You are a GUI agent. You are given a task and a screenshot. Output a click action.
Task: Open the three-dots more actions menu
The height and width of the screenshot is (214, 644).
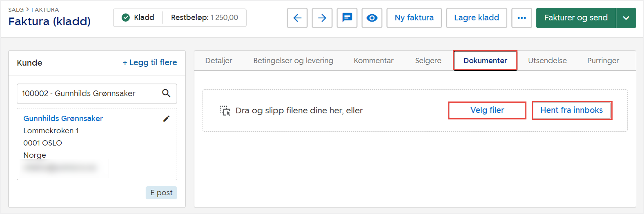(x=521, y=18)
